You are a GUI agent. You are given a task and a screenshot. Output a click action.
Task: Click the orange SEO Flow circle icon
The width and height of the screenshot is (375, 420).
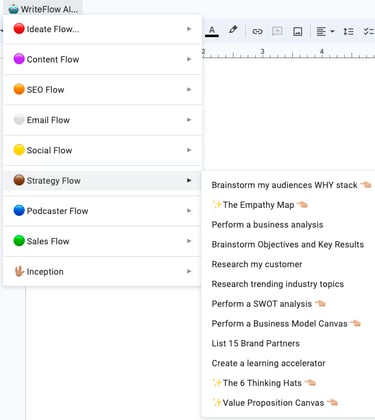19,89
